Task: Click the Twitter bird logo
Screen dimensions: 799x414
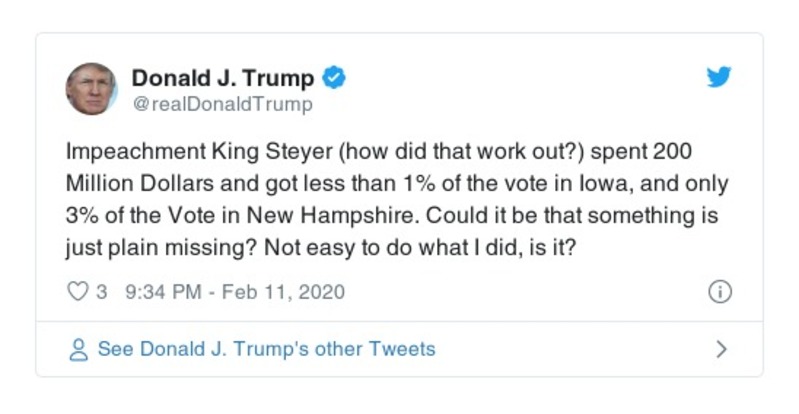Action: [x=718, y=78]
